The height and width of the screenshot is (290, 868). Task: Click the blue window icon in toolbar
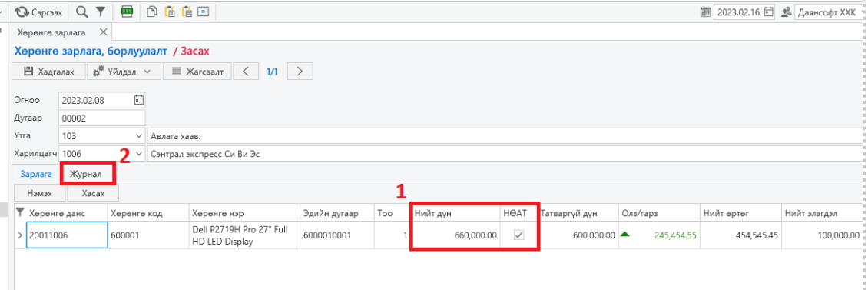pos(203,12)
